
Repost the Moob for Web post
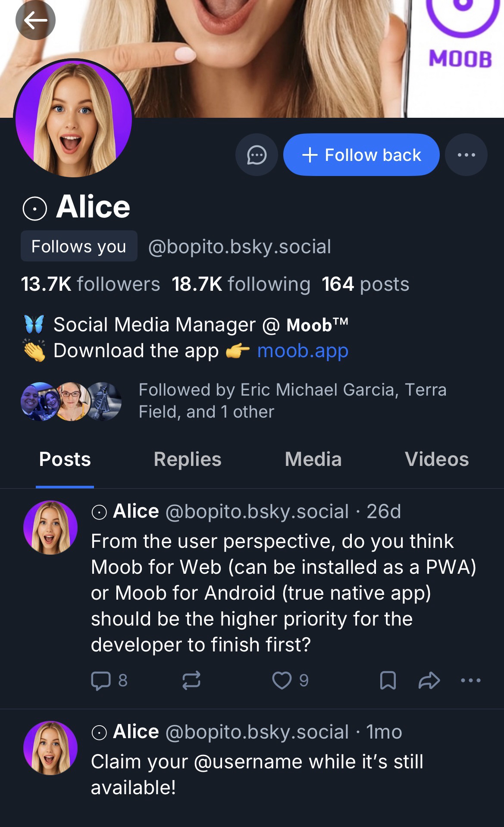(x=191, y=680)
